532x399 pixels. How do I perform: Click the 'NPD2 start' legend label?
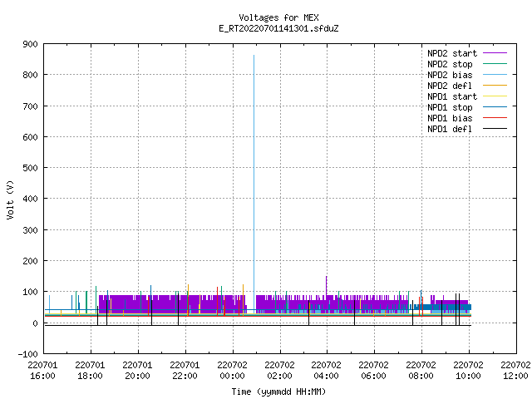[452, 53]
